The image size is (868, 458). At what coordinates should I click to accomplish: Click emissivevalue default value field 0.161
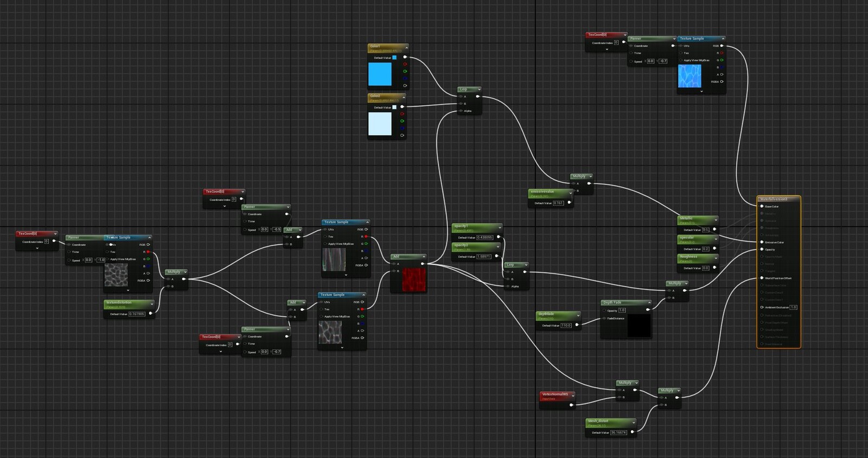click(x=558, y=203)
